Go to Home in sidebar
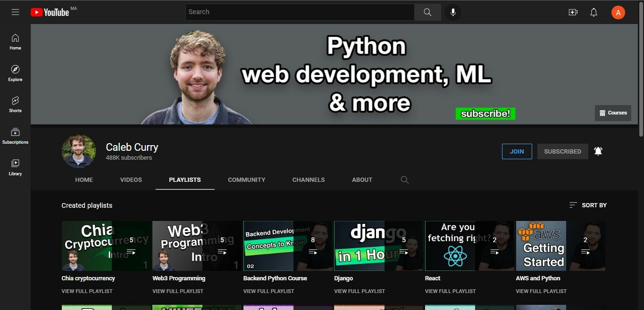Screen dimensions: 644x310 16,41
